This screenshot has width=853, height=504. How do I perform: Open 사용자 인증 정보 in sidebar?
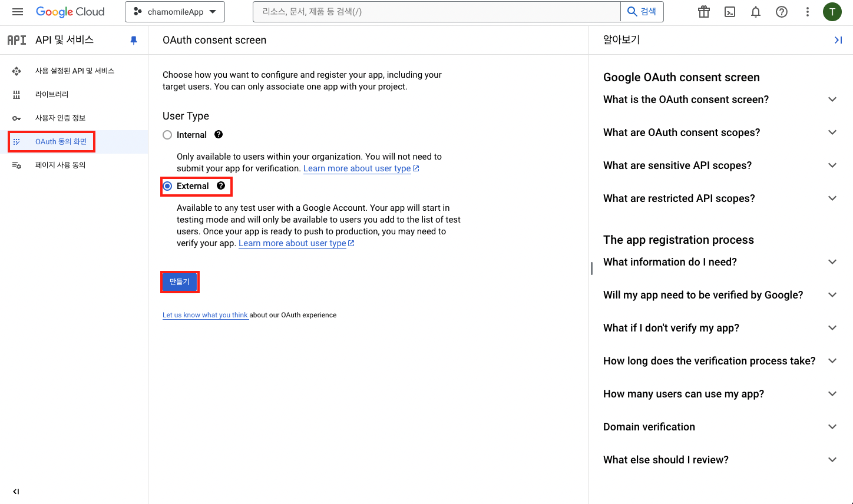coord(60,118)
